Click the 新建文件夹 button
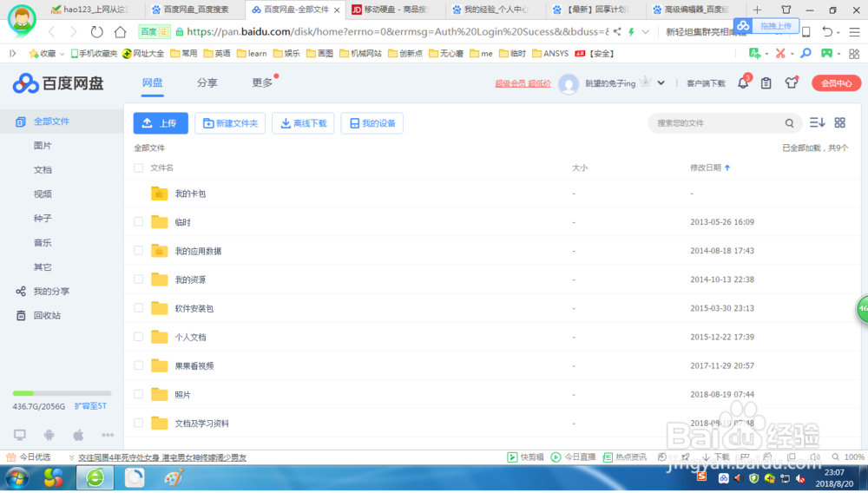The width and height of the screenshot is (868, 493). point(230,123)
